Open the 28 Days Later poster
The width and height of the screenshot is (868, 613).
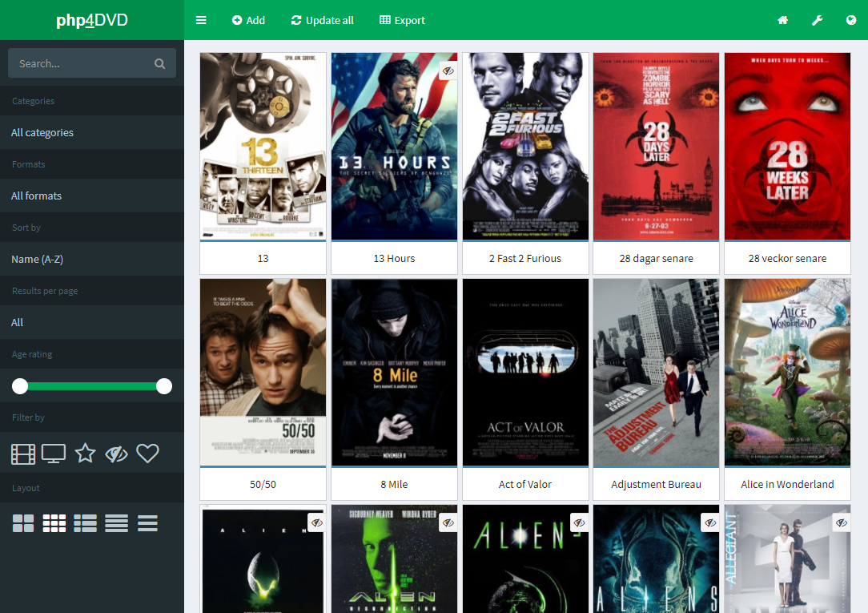[x=656, y=146]
